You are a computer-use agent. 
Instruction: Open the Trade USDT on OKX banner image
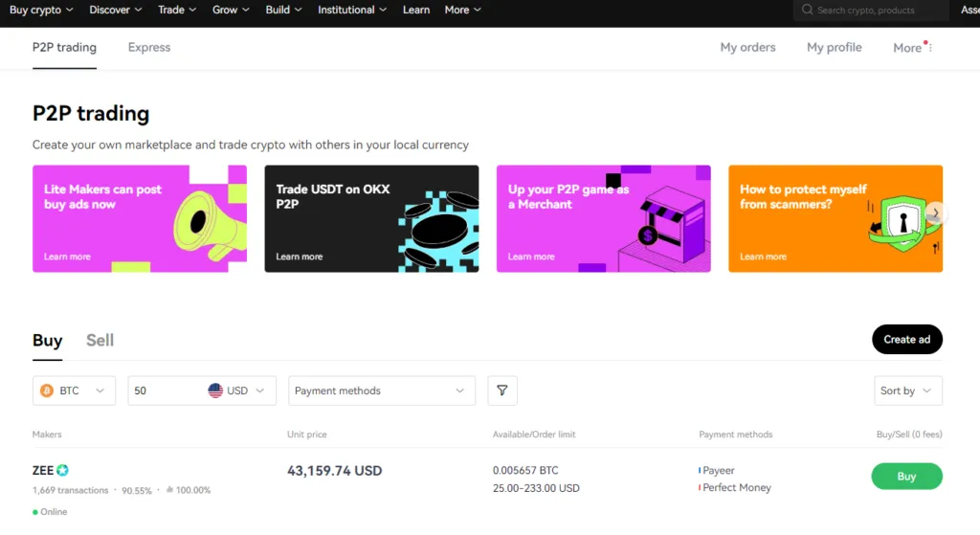click(x=371, y=219)
